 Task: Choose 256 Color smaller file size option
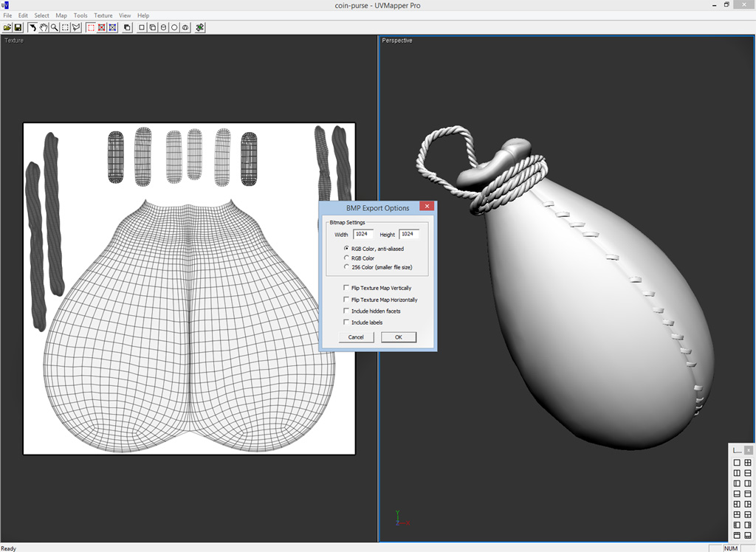pyautogui.click(x=347, y=267)
